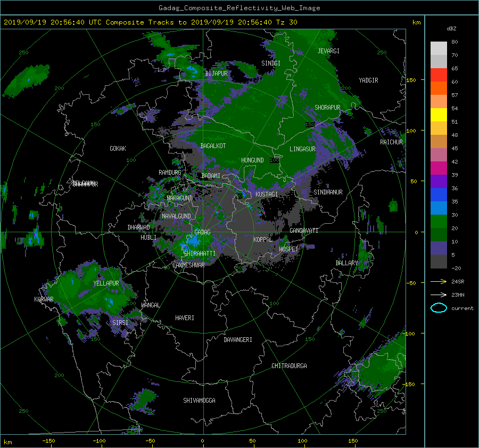Image resolution: width=479 pixels, height=448 pixels.
Task: Click the '24SR' legend label
Action: point(458,281)
